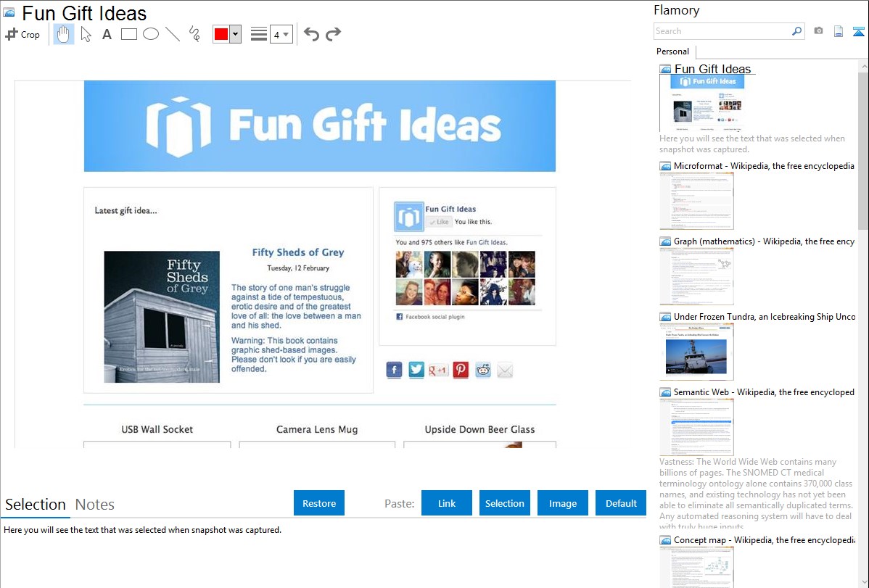
Task: Click the Restore button
Action: click(319, 503)
